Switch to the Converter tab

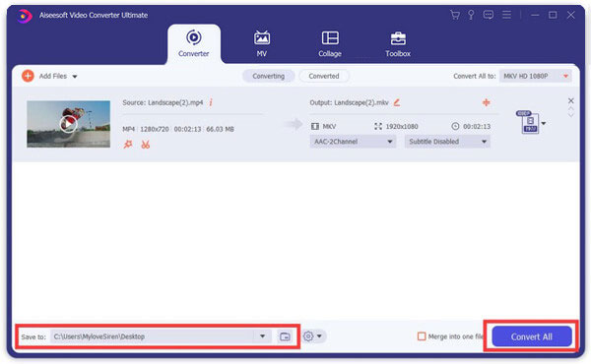pyautogui.click(x=194, y=43)
